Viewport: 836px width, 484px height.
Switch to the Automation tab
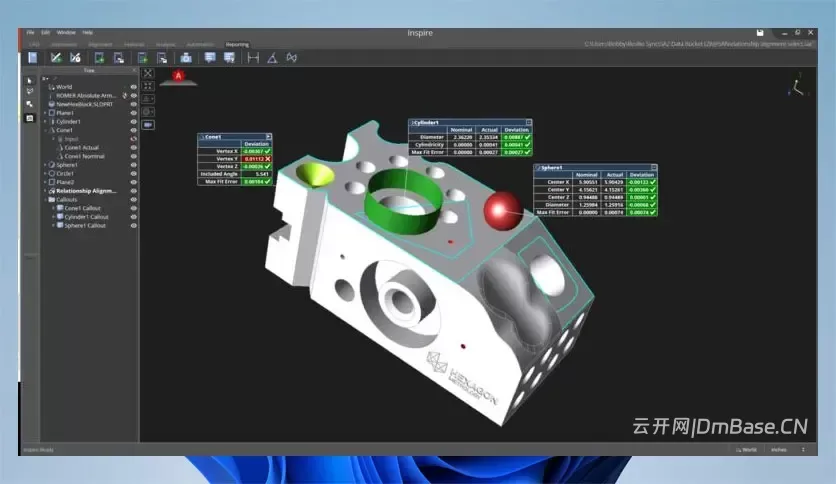[x=200, y=45]
